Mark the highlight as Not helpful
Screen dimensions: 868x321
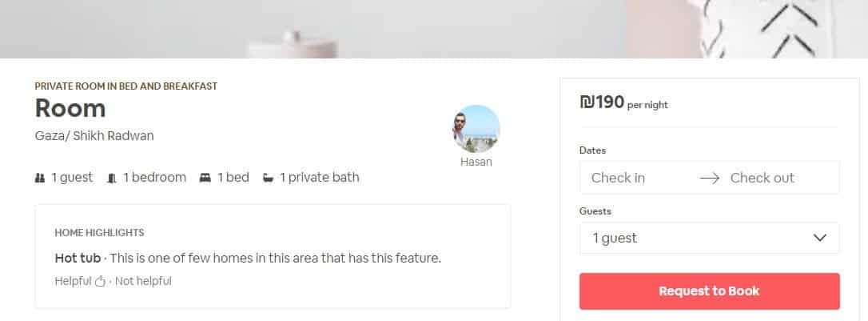143,281
